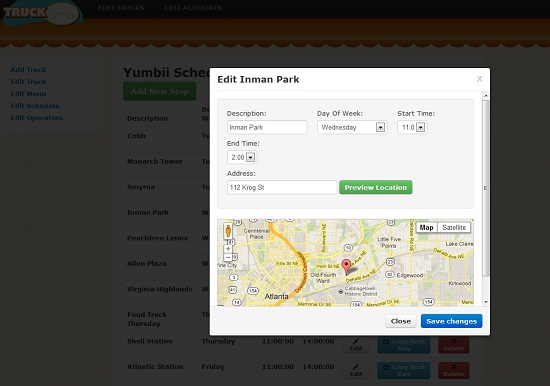The height and width of the screenshot is (386, 550).
Task: Click the Inman Park row in table
Action: click(x=148, y=212)
